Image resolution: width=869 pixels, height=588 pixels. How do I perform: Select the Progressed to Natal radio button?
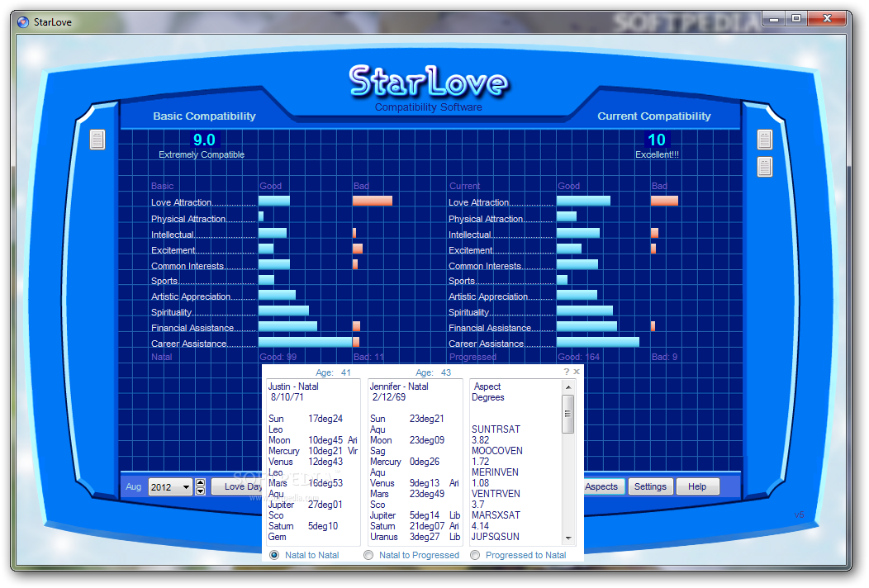[475, 555]
